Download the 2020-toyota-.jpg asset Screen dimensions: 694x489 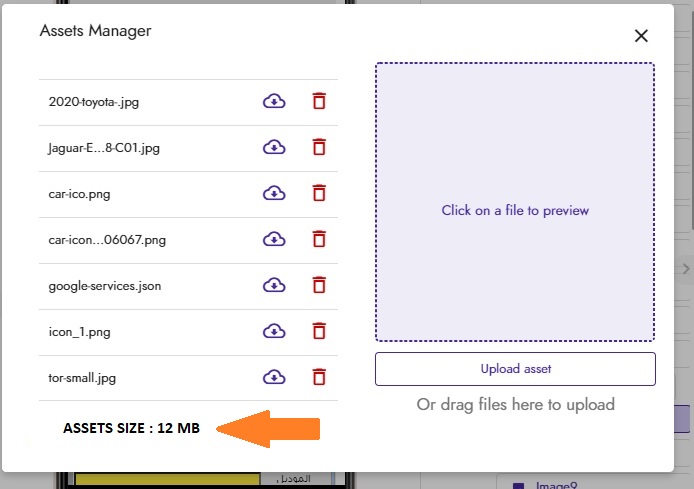coord(274,101)
